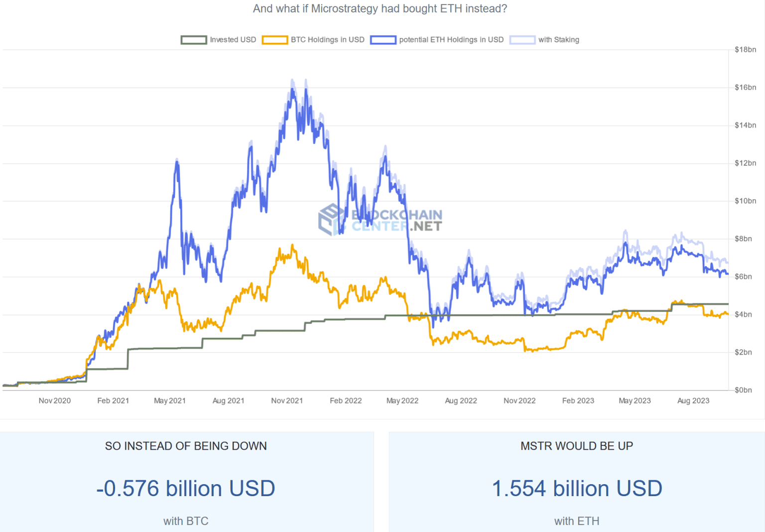This screenshot has width=765, height=532.
Task: Click the Aug 2022 x-axis label
Action: (x=461, y=401)
